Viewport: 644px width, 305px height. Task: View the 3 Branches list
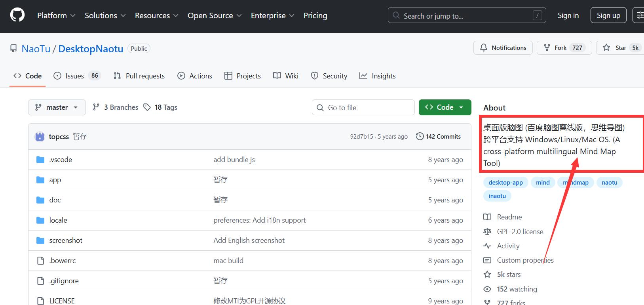click(x=116, y=107)
